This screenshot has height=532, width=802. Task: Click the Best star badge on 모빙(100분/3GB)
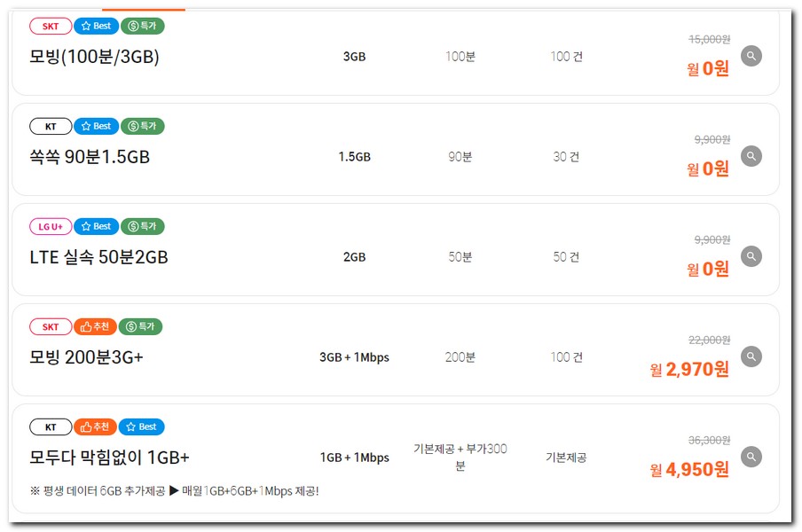tap(96, 27)
